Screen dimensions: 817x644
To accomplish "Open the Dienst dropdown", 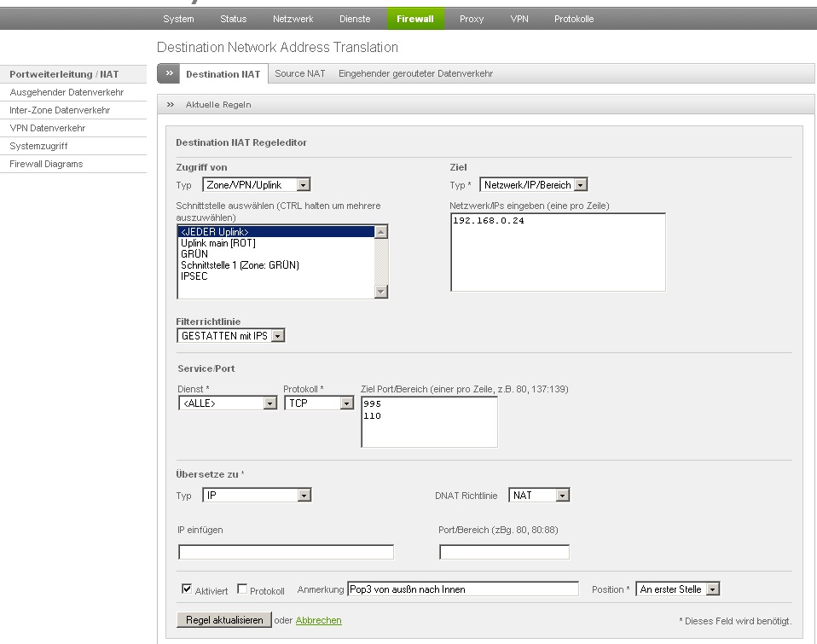I will coord(228,403).
